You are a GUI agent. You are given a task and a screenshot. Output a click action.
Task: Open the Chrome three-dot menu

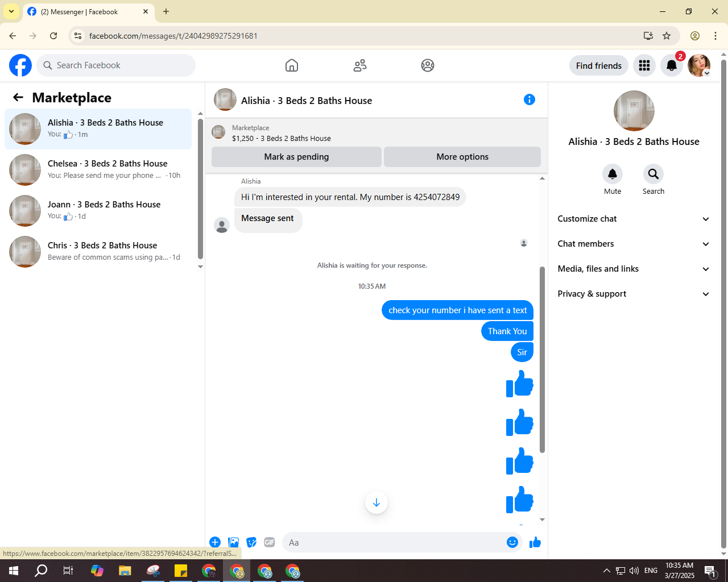click(x=715, y=36)
